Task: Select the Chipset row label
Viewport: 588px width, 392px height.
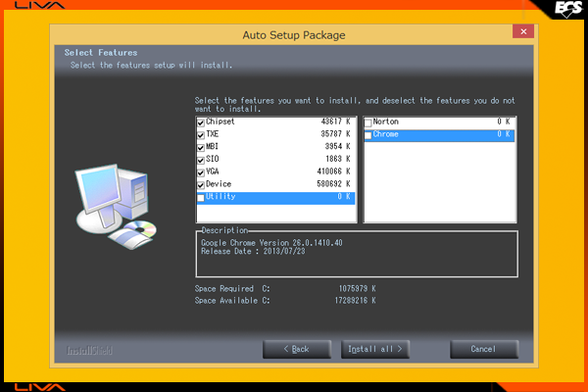Action: click(220, 122)
